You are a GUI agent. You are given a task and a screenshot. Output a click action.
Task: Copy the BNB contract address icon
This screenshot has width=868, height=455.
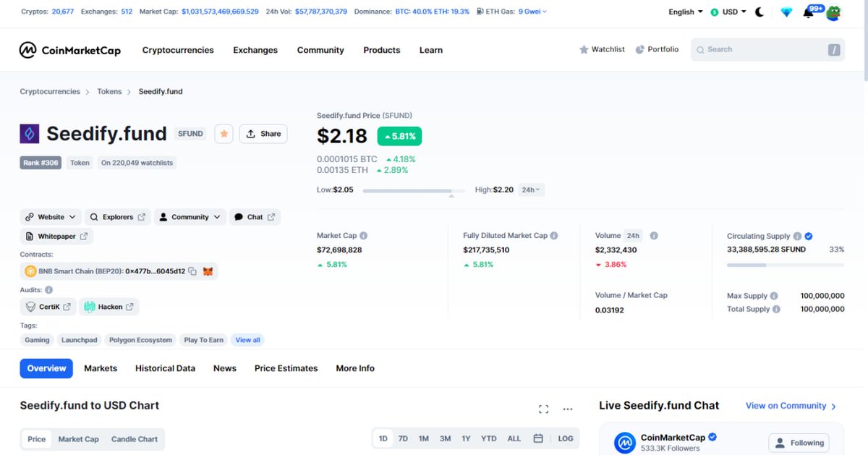click(x=192, y=271)
